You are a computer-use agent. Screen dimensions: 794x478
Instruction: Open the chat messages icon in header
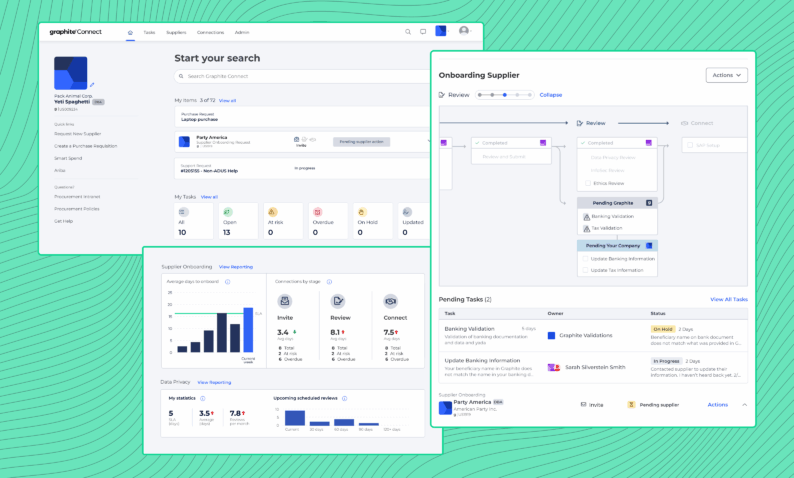(x=423, y=32)
